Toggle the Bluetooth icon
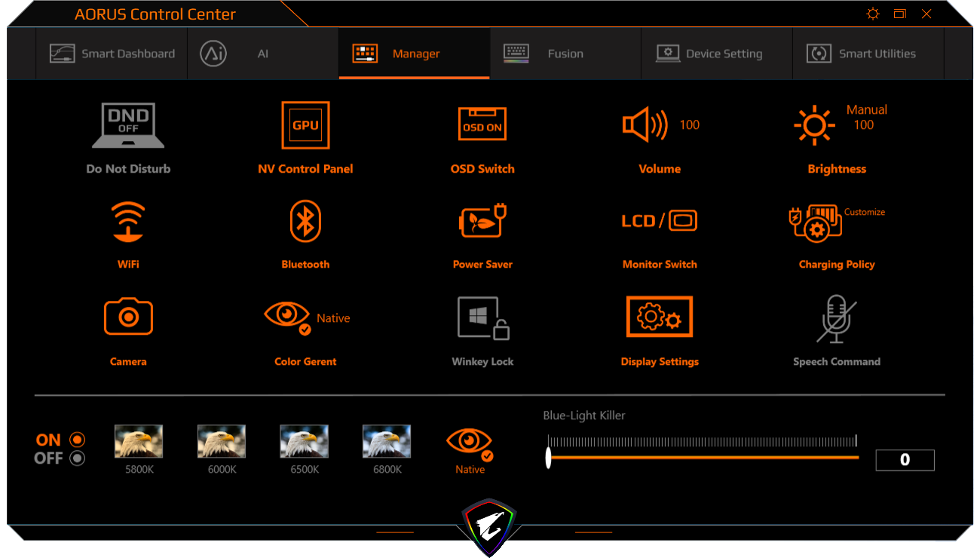This screenshot has width=980, height=558. [305, 222]
